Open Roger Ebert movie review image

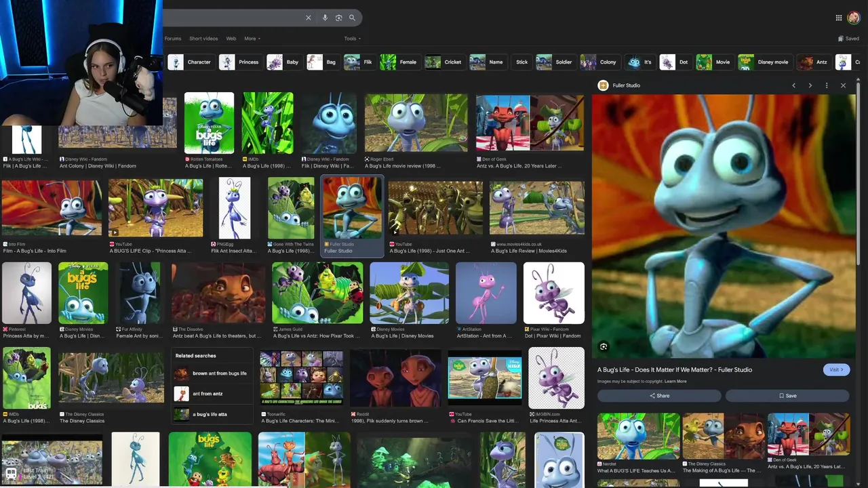(x=416, y=123)
